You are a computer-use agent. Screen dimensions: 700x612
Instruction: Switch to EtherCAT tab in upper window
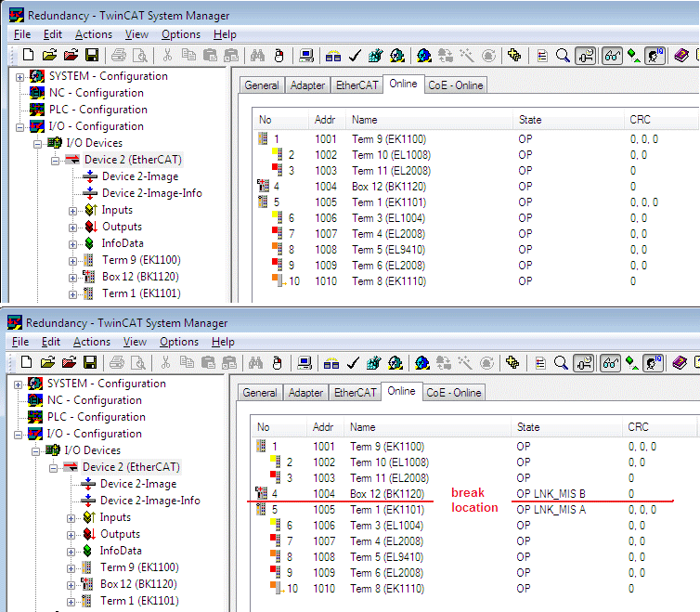coord(356,85)
